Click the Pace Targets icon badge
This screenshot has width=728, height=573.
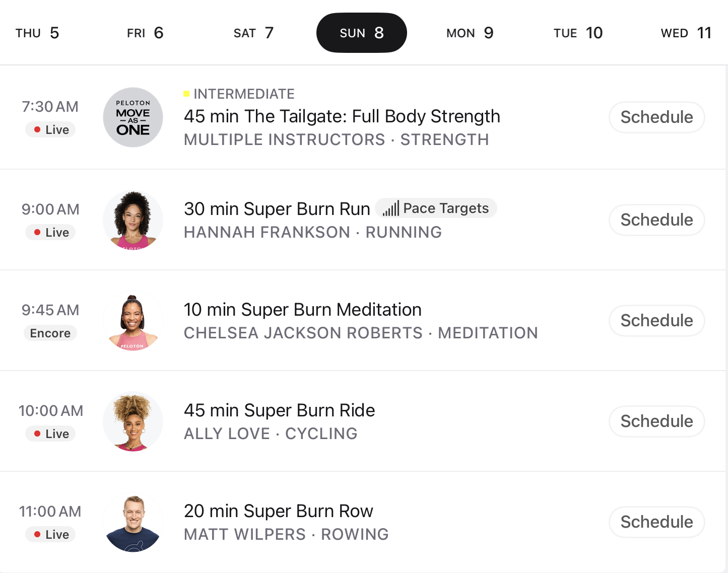pyautogui.click(x=436, y=208)
